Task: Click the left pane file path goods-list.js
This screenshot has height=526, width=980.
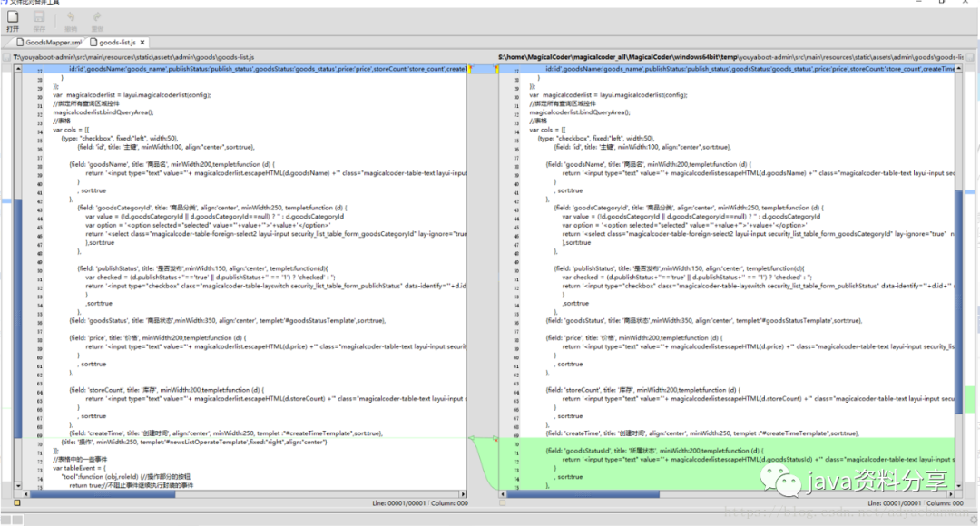Action: pos(133,57)
